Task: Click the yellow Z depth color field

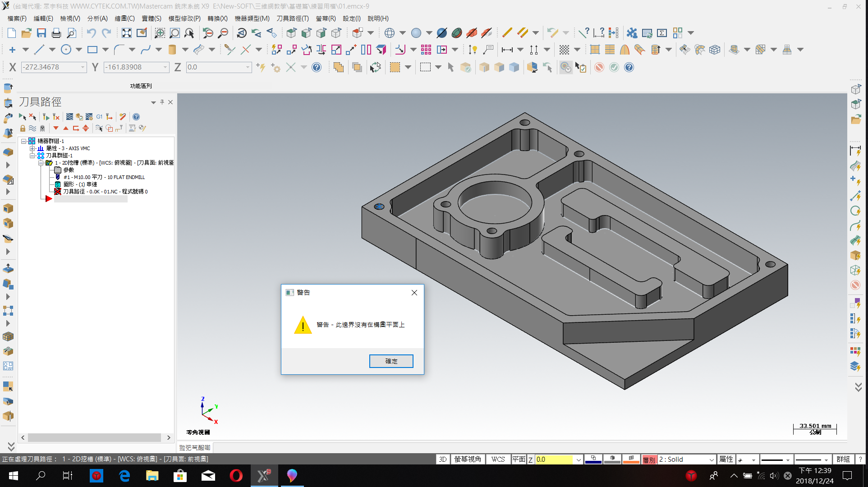Action: coord(554,459)
